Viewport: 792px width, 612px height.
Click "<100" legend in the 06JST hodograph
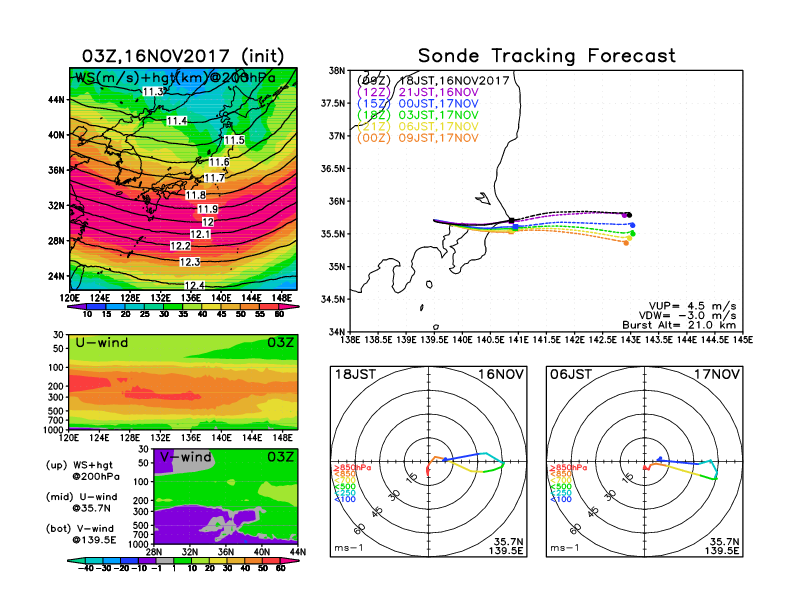point(561,499)
